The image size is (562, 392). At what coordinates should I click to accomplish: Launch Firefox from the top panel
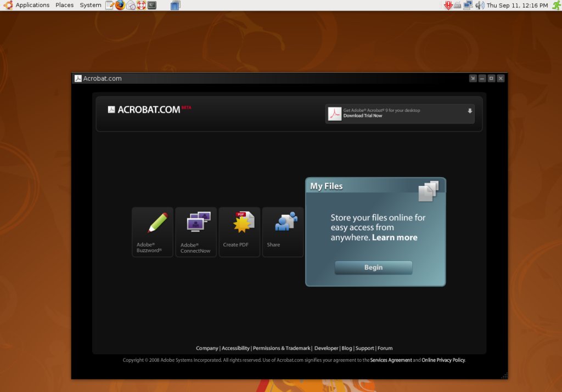[x=120, y=5]
